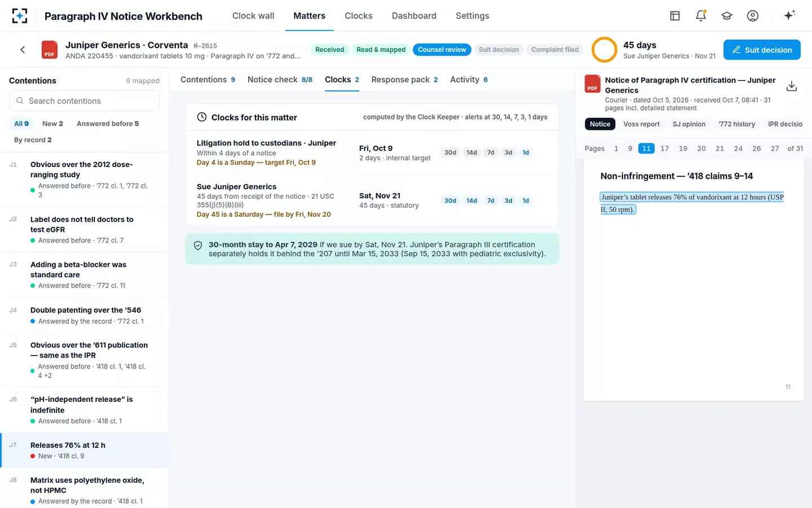Image resolution: width=812 pixels, height=508 pixels.
Task: Open Settings in top navigation
Action: tap(473, 16)
